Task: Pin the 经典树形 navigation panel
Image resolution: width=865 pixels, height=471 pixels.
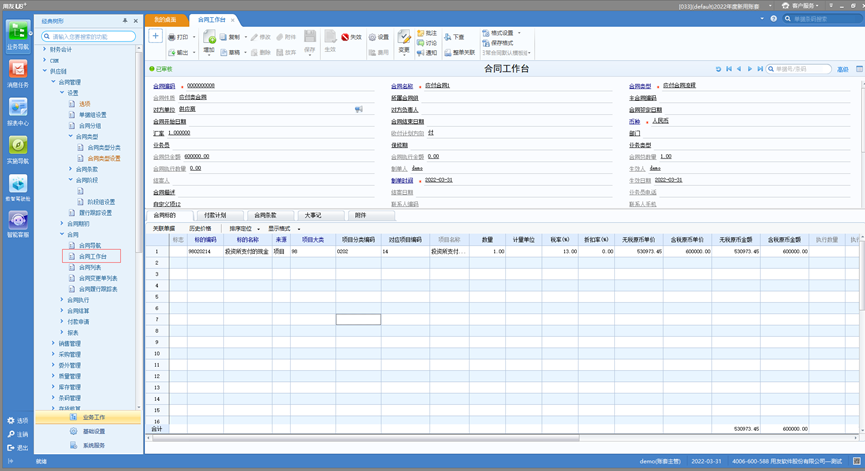Action: point(125,20)
